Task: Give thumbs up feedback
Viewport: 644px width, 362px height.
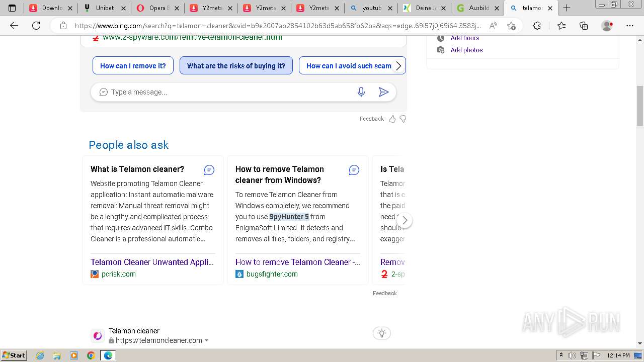Action: tap(392, 119)
